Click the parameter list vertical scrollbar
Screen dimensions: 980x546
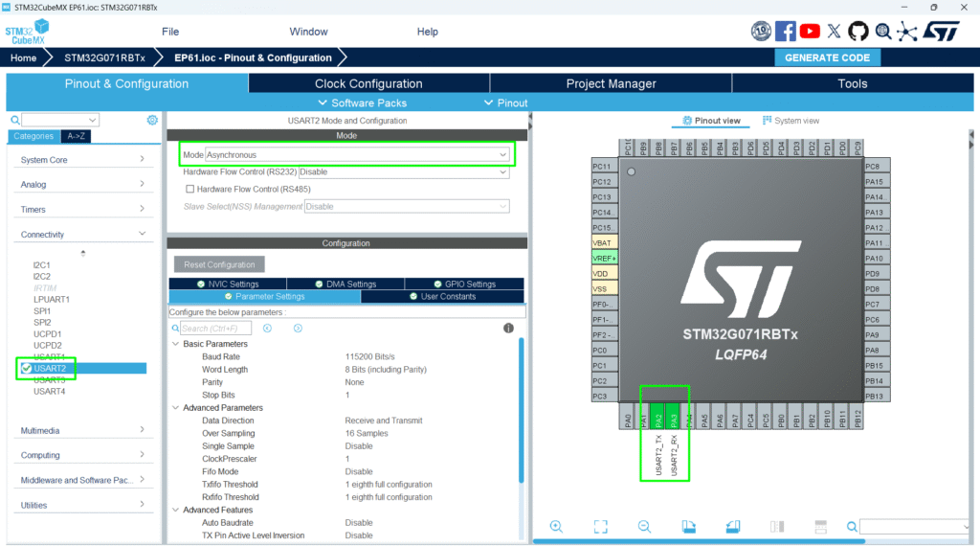tap(522, 412)
